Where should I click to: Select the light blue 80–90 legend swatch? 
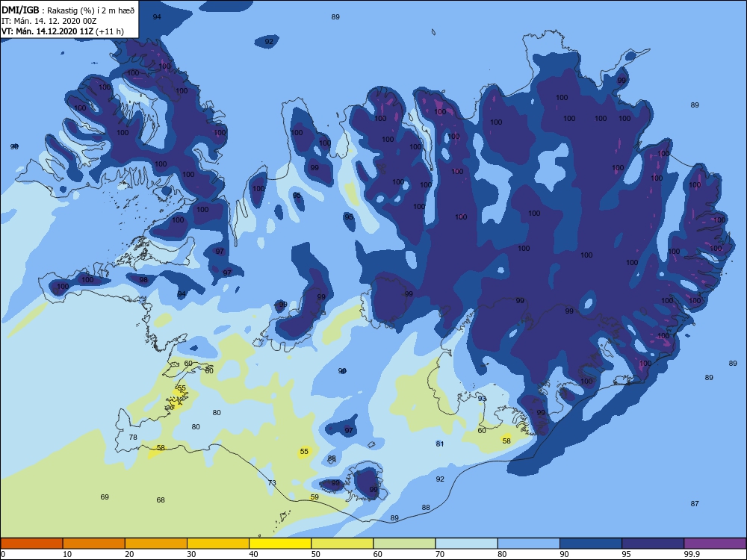(x=529, y=544)
